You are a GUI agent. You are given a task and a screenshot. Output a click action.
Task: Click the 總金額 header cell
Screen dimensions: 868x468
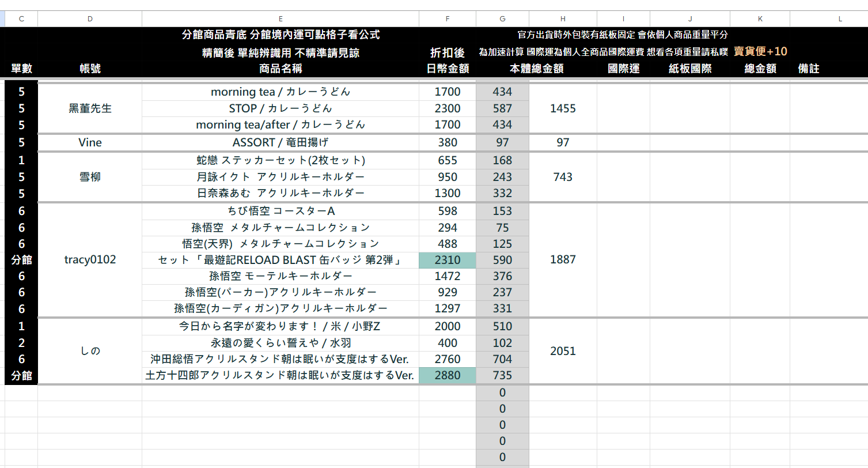click(760, 69)
